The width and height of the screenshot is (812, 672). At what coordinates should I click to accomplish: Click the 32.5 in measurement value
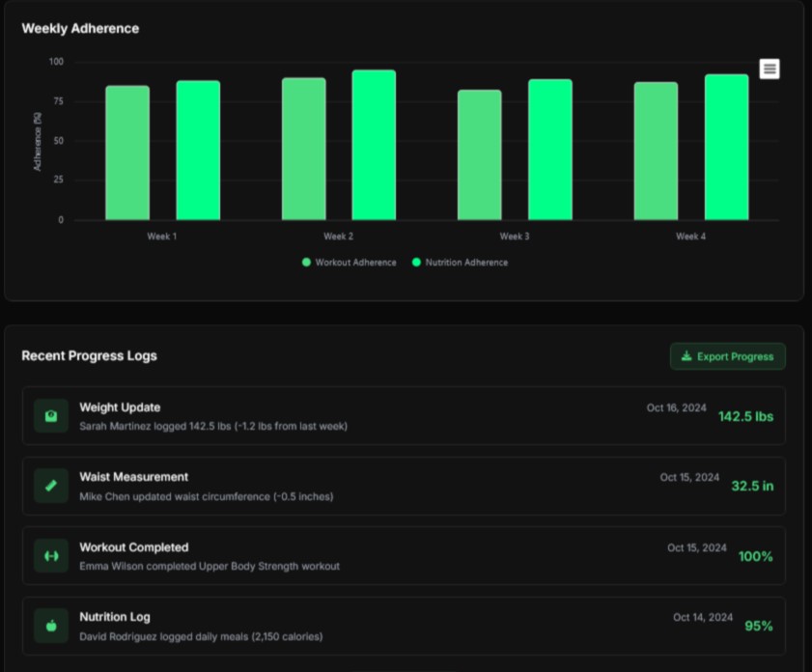pos(751,487)
